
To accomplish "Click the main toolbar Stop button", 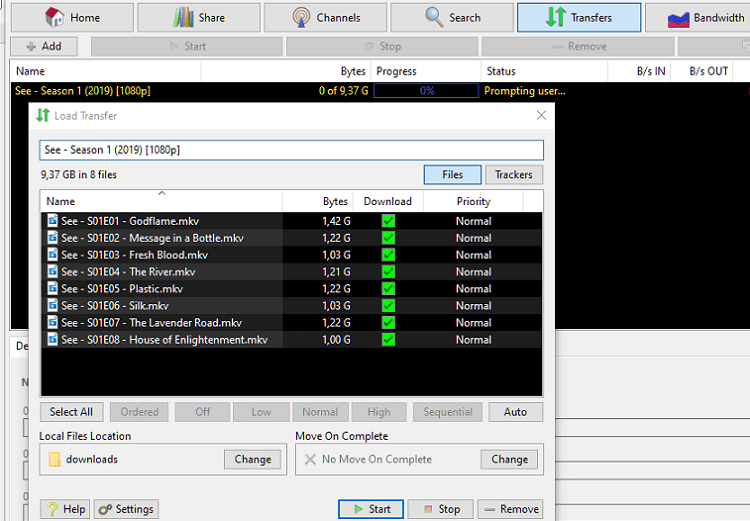I will click(x=382, y=46).
